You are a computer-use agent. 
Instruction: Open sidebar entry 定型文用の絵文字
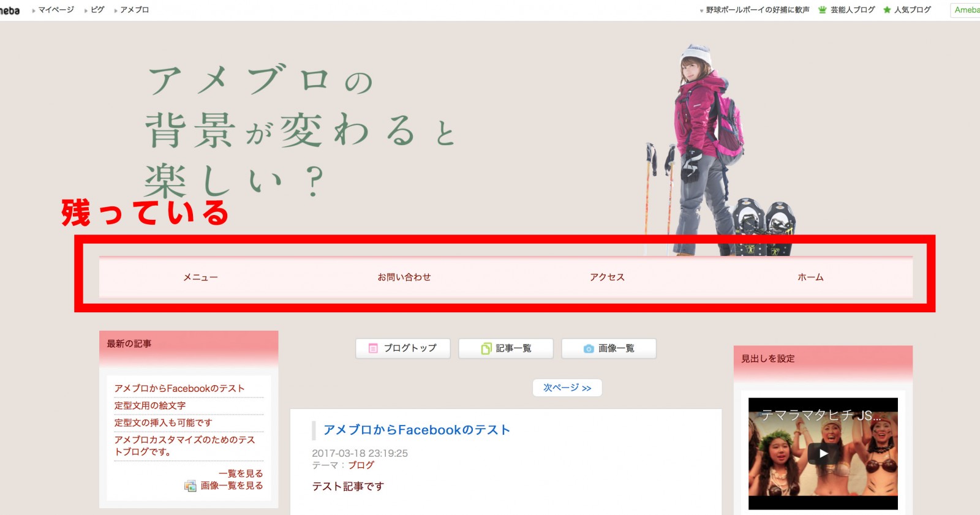click(x=149, y=405)
